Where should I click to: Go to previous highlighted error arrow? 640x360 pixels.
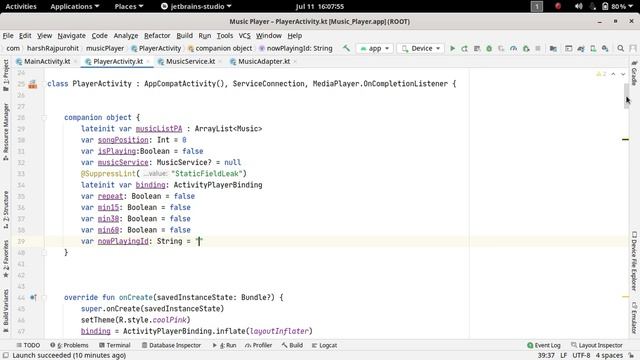point(613,74)
